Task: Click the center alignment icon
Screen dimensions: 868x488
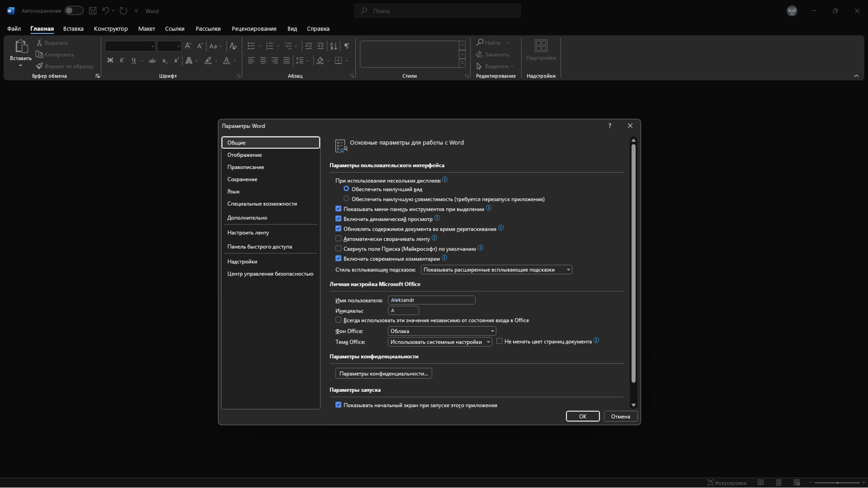Action: click(263, 60)
